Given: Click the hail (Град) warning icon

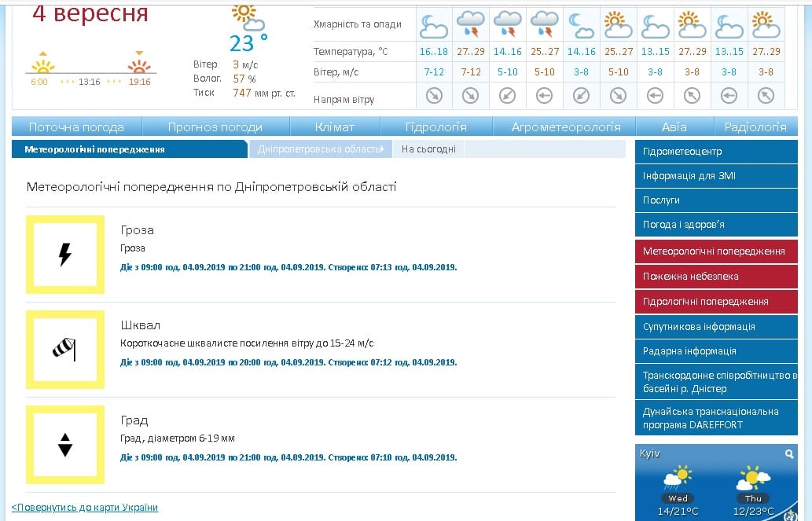Looking at the screenshot, I should [x=65, y=445].
